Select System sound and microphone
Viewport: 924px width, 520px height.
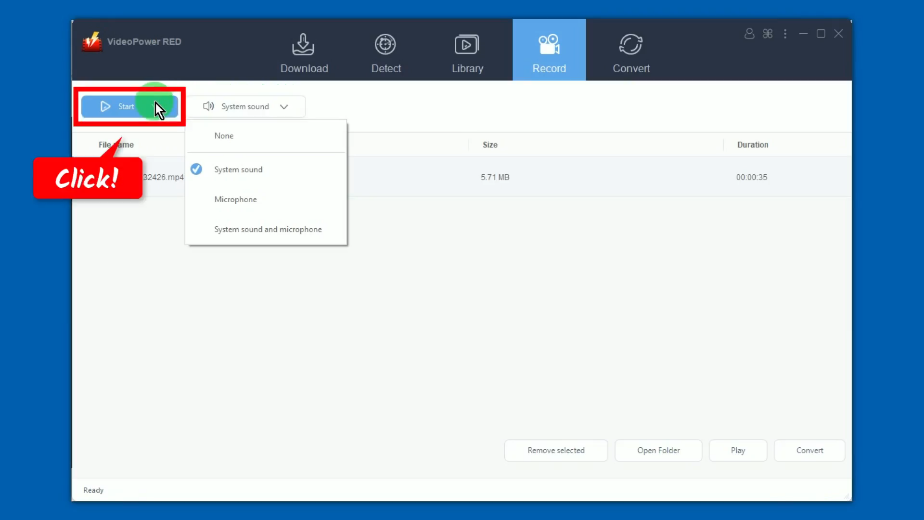pos(266,229)
